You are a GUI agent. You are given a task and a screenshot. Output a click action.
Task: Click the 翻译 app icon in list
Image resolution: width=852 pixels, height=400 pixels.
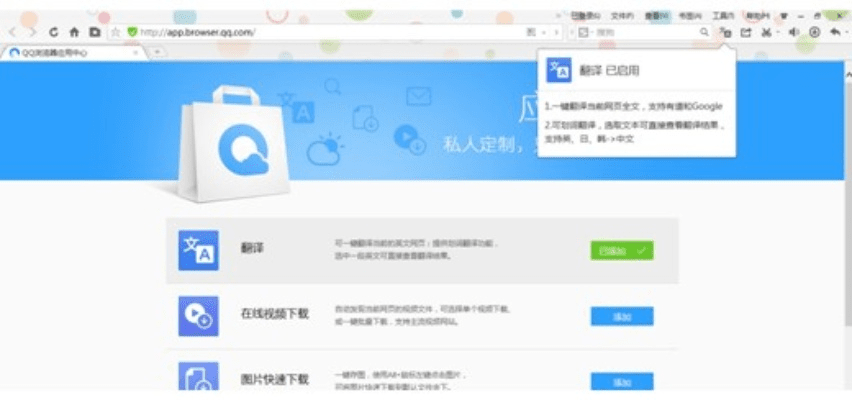[x=198, y=251]
